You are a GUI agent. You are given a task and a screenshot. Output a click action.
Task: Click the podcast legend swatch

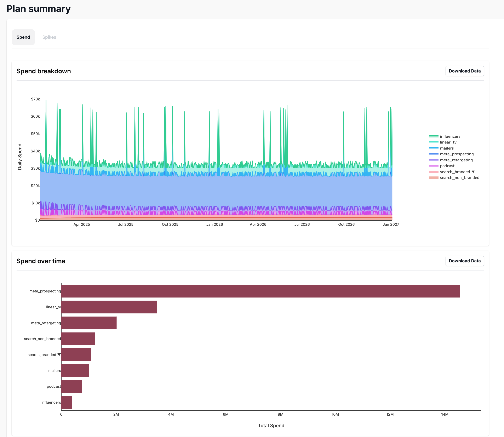pos(434,166)
